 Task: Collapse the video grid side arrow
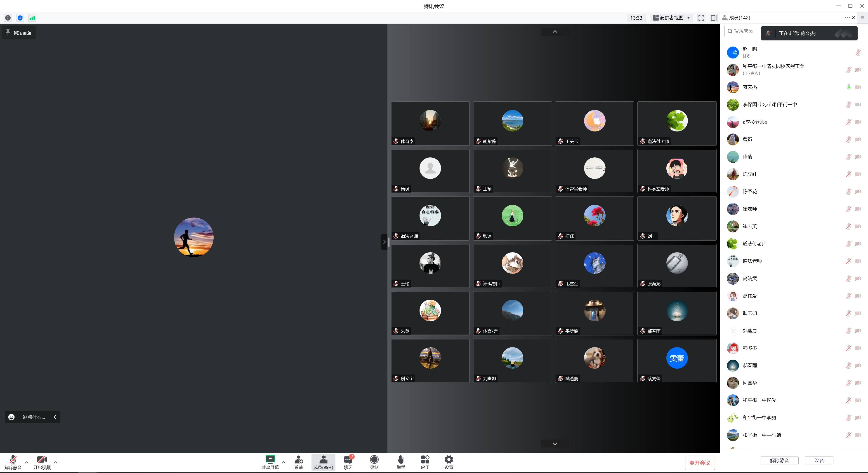tap(384, 242)
